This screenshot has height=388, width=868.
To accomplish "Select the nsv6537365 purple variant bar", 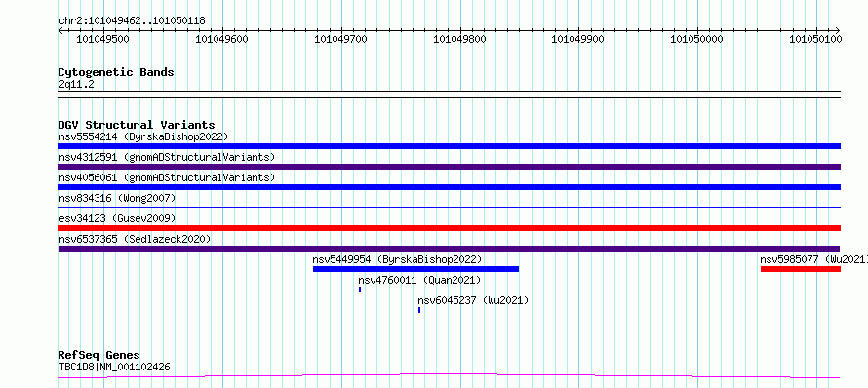I will coord(449,249).
